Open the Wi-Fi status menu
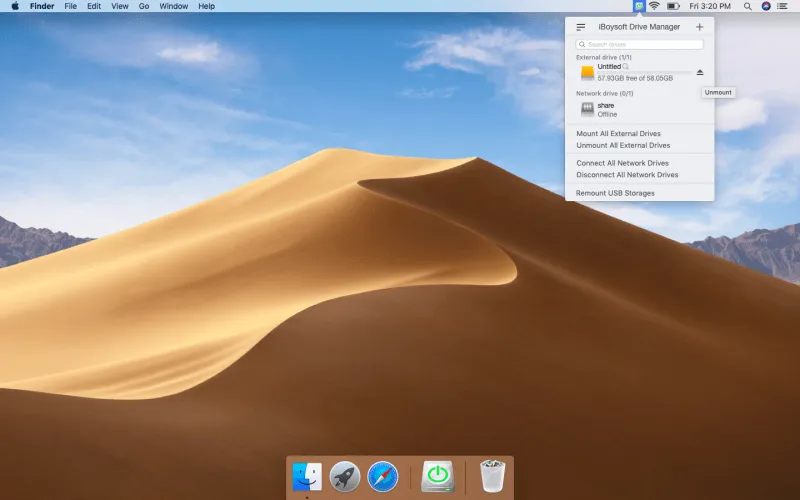The width and height of the screenshot is (800, 500). [654, 6]
